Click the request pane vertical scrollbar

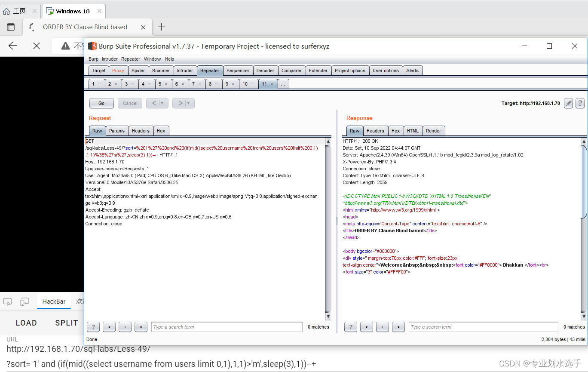pos(328,229)
